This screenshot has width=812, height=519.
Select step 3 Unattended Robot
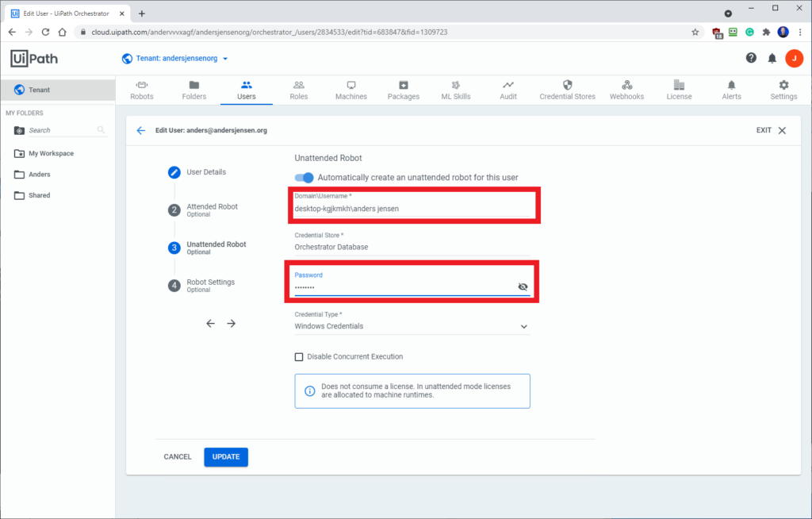(207, 248)
